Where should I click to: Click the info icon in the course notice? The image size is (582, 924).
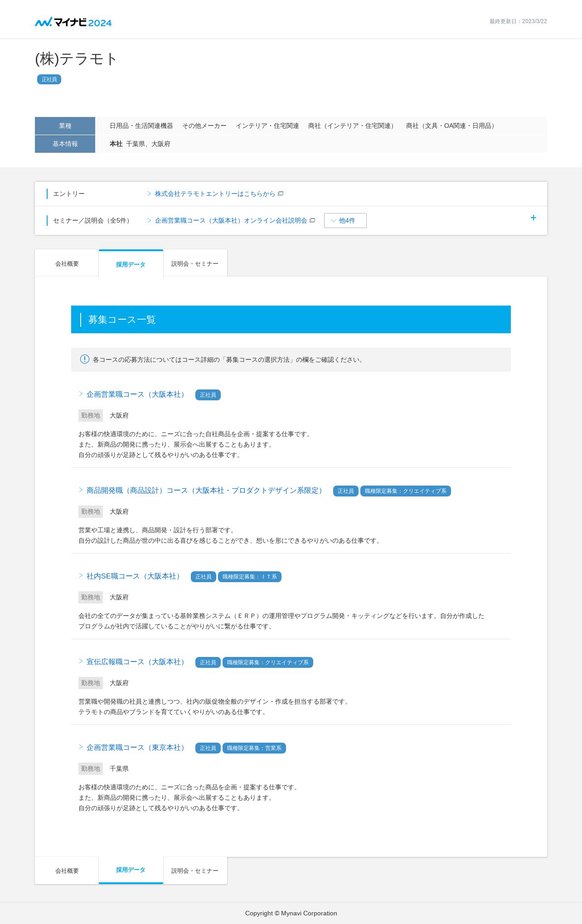pos(85,359)
